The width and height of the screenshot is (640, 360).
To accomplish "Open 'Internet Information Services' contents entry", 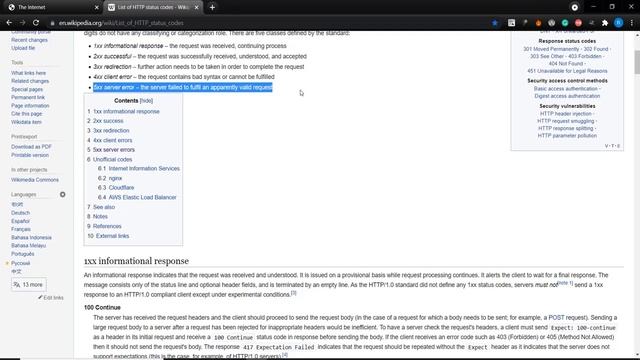I will pos(144,168).
